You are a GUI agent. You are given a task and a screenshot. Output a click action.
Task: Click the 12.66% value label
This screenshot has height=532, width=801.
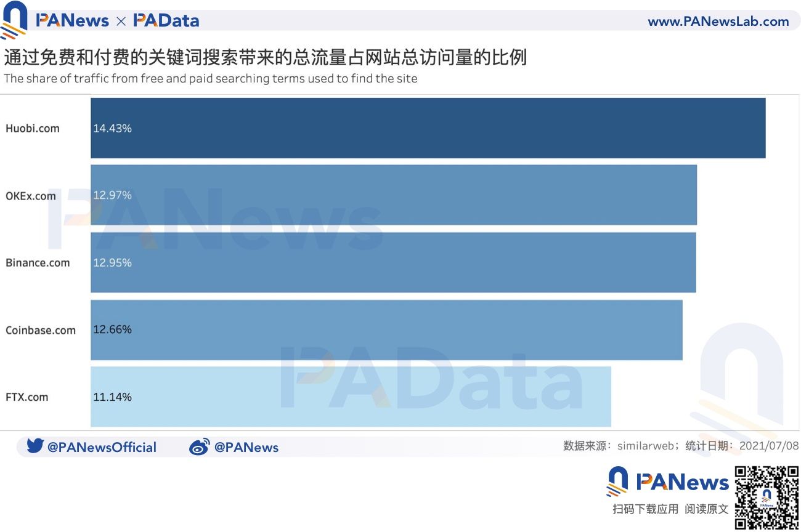coord(112,329)
